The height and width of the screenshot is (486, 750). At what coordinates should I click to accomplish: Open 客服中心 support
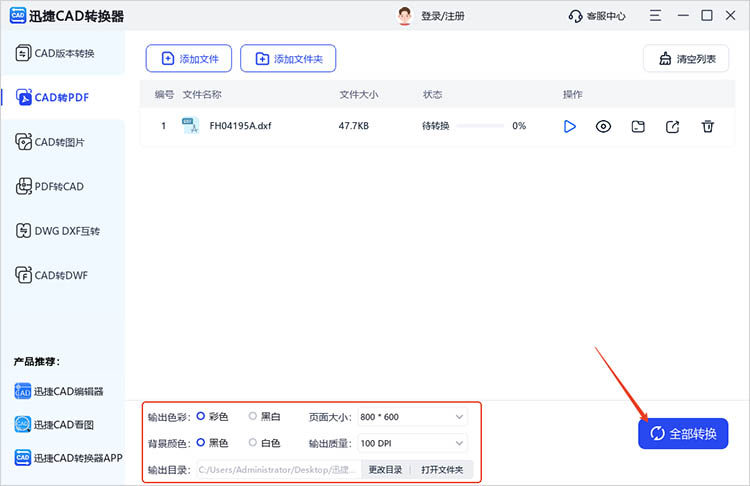pos(597,16)
